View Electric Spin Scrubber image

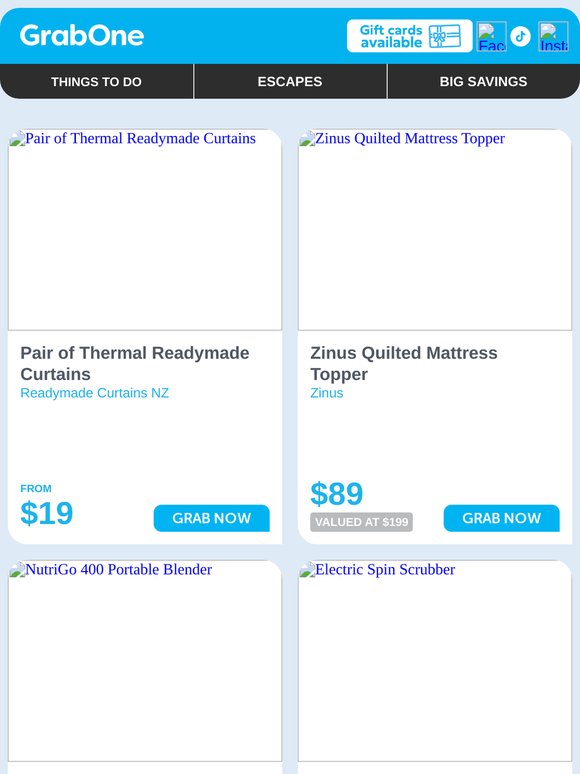tap(435, 661)
